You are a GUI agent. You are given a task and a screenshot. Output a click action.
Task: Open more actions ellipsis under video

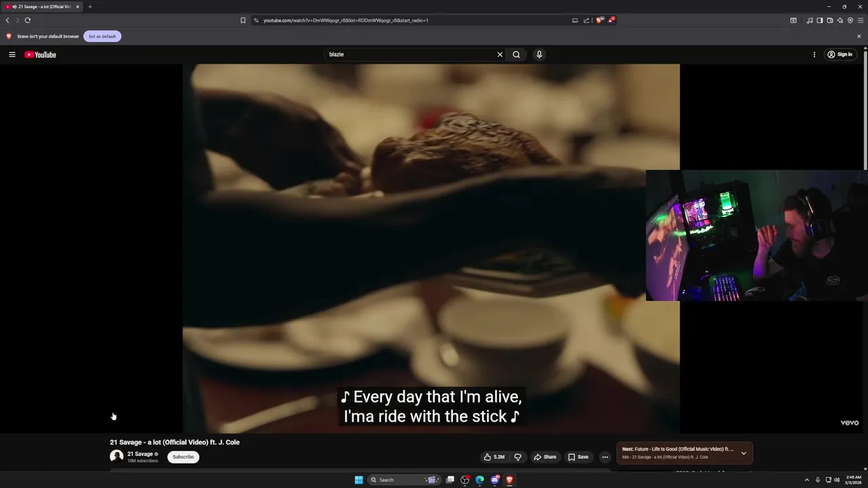click(x=605, y=457)
